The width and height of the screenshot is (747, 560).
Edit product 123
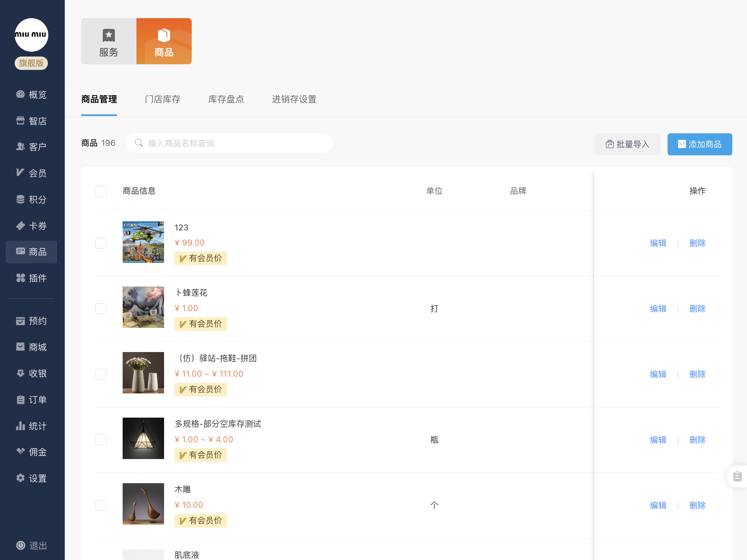tap(658, 243)
